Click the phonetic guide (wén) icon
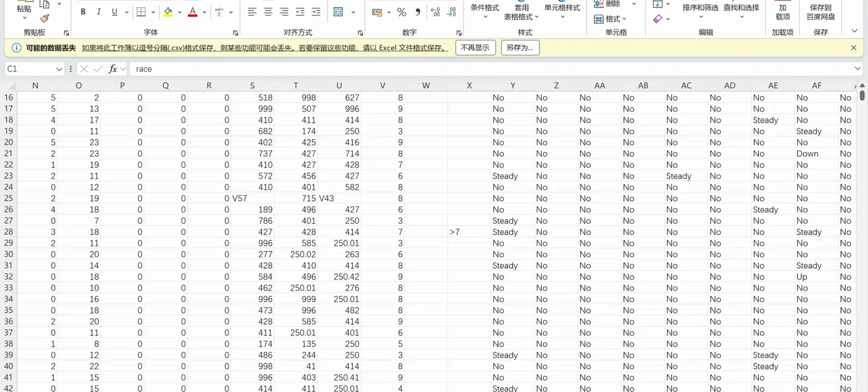This screenshot has width=868, height=392. (219, 12)
